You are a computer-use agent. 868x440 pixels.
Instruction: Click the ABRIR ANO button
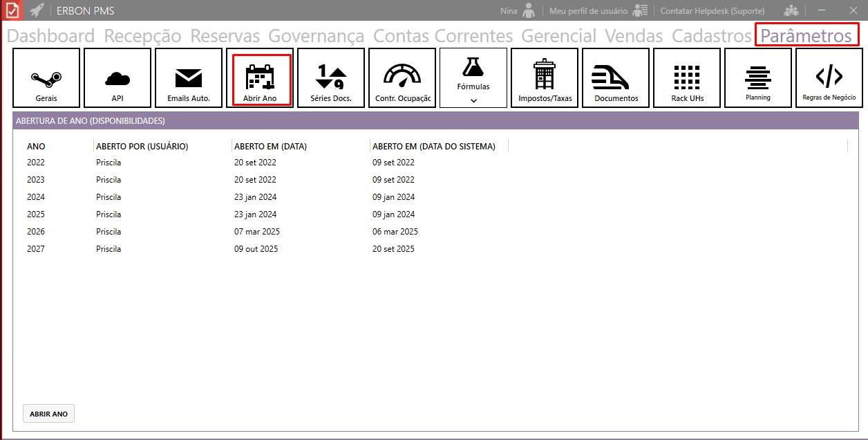click(x=48, y=414)
